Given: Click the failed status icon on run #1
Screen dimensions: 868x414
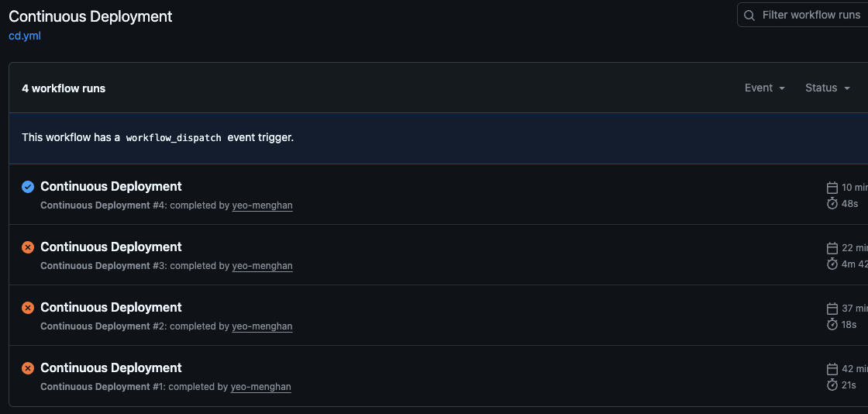Looking at the screenshot, I should pyautogui.click(x=28, y=368).
